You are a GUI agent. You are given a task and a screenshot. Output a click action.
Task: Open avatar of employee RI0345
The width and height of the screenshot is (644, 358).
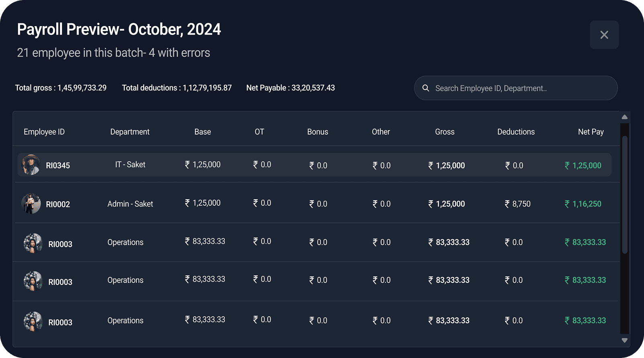[x=31, y=165]
